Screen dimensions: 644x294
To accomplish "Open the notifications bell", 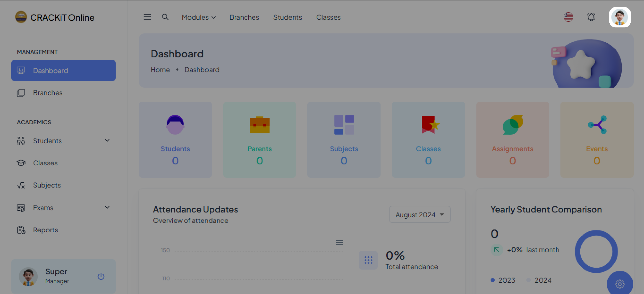I will tap(591, 17).
